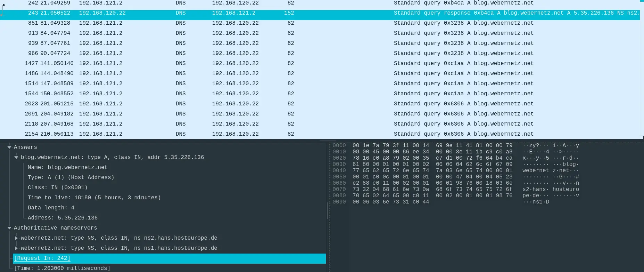Follow the Request In: 242 link
This screenshot has height=272, width=644.
tap(42, 258)
